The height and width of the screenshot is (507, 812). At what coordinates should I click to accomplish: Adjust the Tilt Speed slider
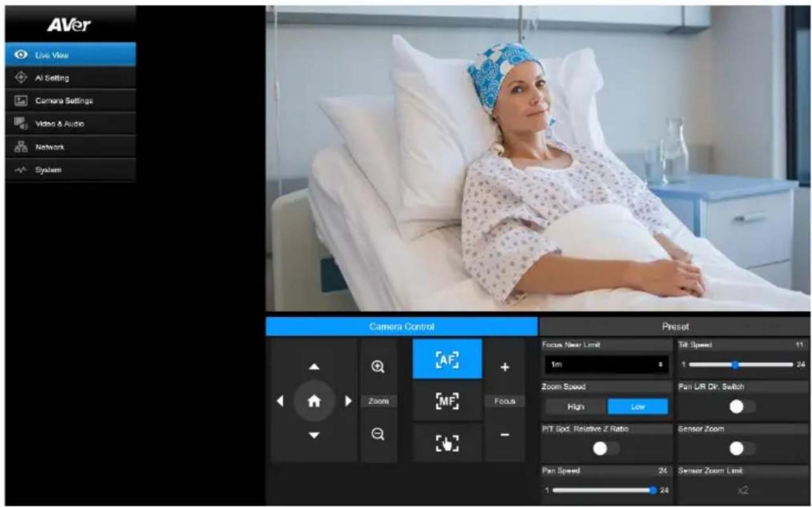[x=740, y=364]
